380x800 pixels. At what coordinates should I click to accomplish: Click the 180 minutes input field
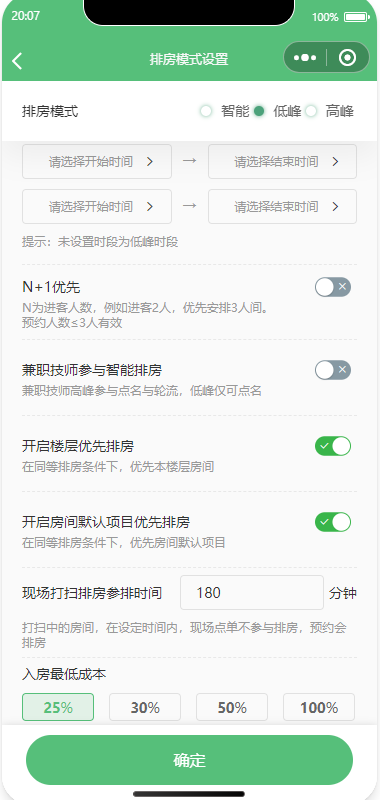click(x=252, y=592)
